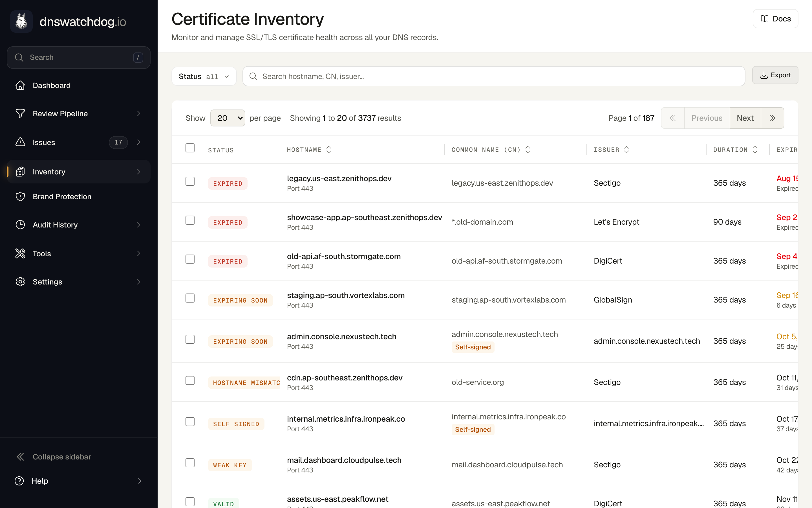This screenshot has width=812, height=508.
Task: Sort by Duration column arrows
Action: pos(755,150)
